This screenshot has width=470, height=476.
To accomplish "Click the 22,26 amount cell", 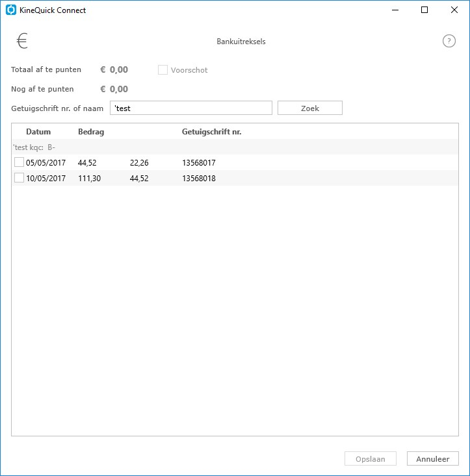I will click(139, 163).
